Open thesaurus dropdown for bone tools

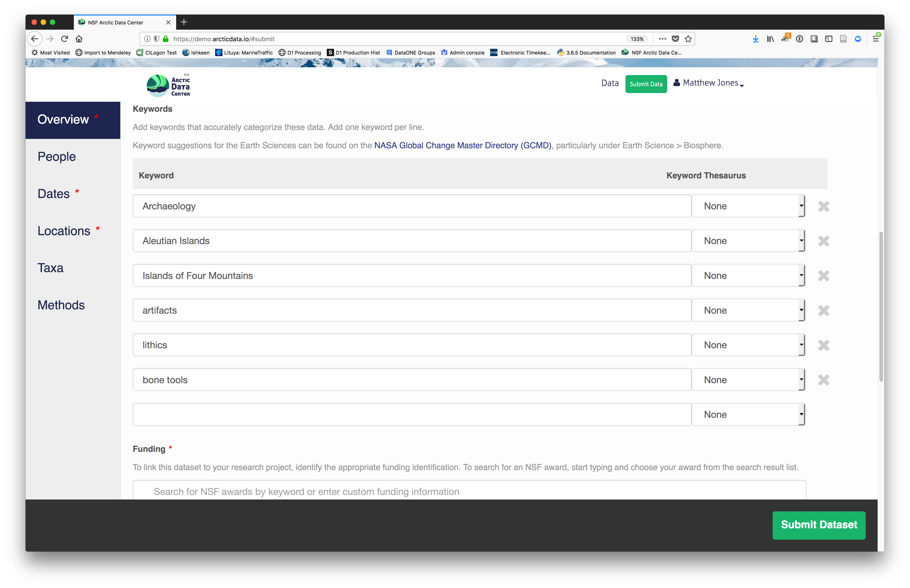click(x=748, y=380)
